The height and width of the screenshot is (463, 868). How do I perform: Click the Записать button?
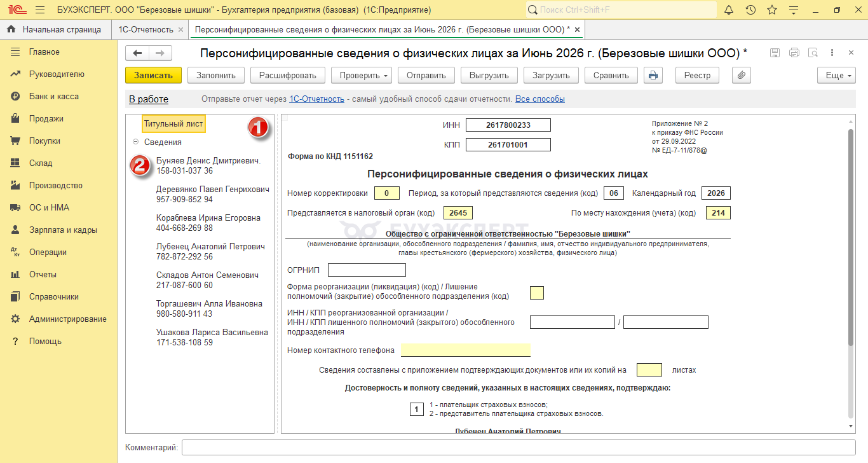[153, 75]
